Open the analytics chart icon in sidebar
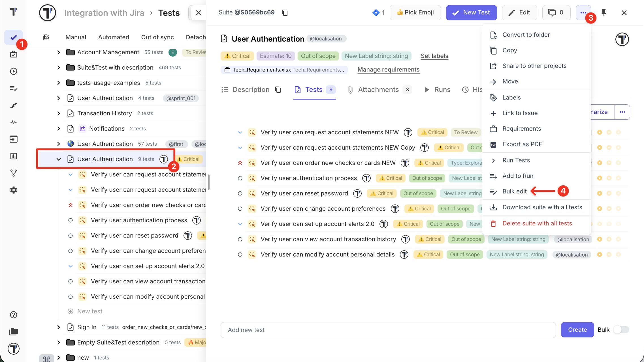Screen dimensions: 644x362 click(x=14, y=156)
